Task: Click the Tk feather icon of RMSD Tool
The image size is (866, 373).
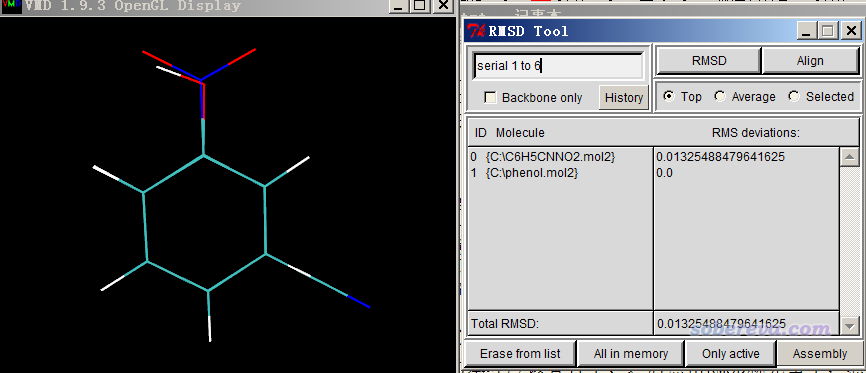Action: [x=475, y=31]
